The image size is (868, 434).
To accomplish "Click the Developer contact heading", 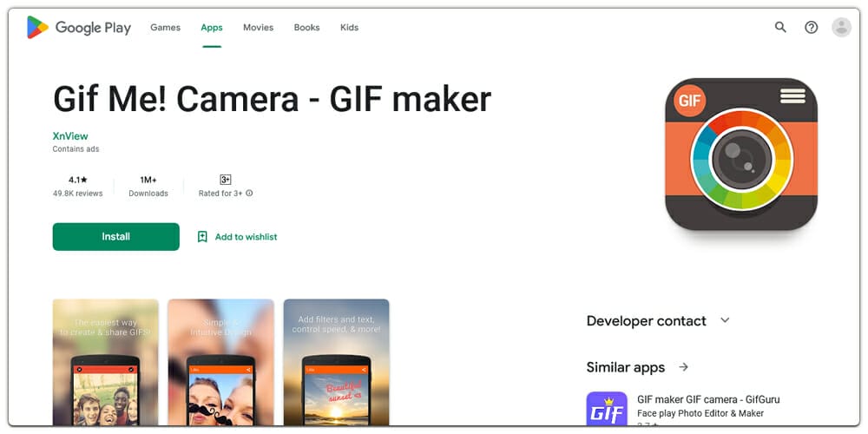I will [x=646, y=321].
